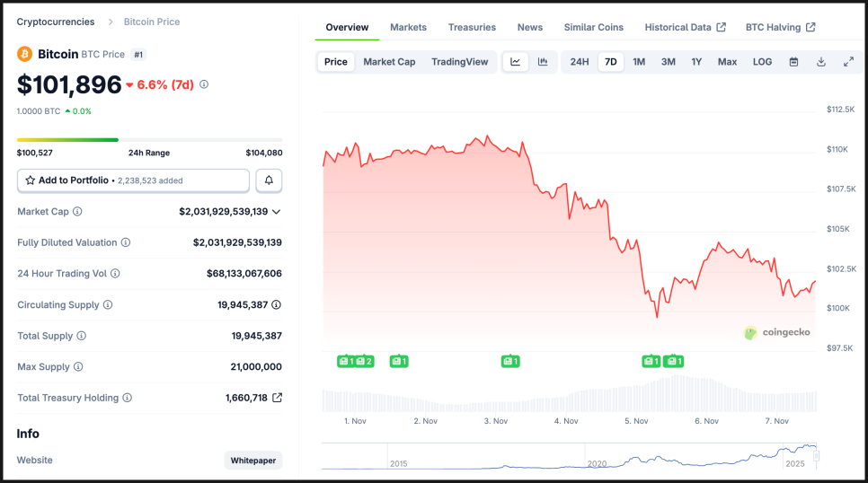Switch to the line chart view
The height and width of the screenshot is (483, 868).
(516, 62)
